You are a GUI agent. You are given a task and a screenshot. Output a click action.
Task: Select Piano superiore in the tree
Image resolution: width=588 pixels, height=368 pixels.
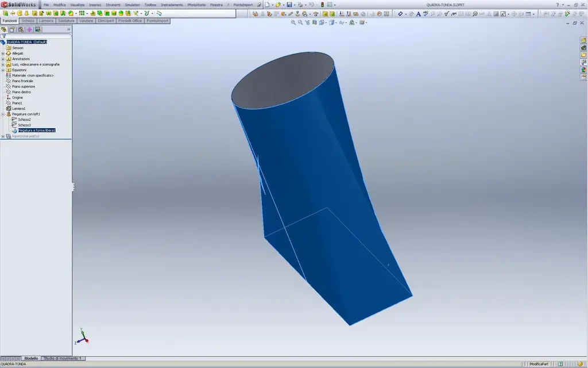(x=23, y=86)
